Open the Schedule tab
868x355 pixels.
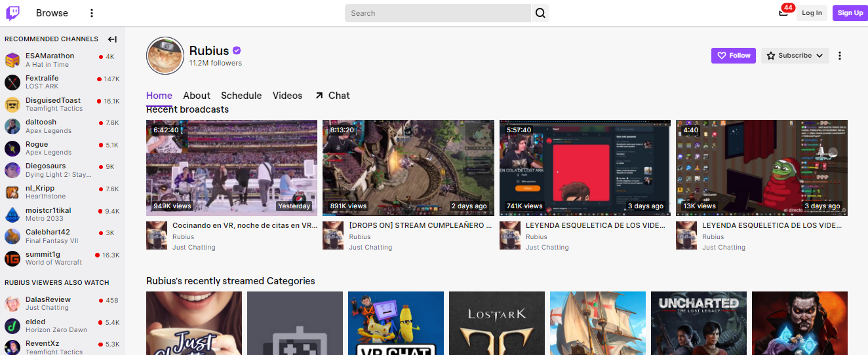tap(241, 96)
